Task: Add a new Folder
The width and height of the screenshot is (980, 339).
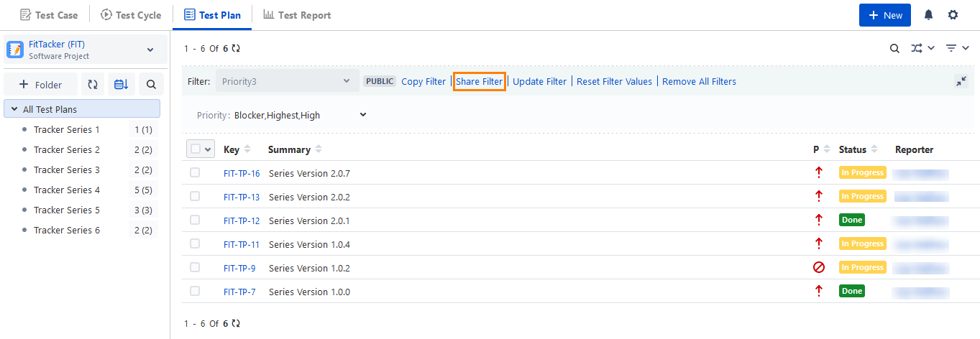Action: [41, 85]
